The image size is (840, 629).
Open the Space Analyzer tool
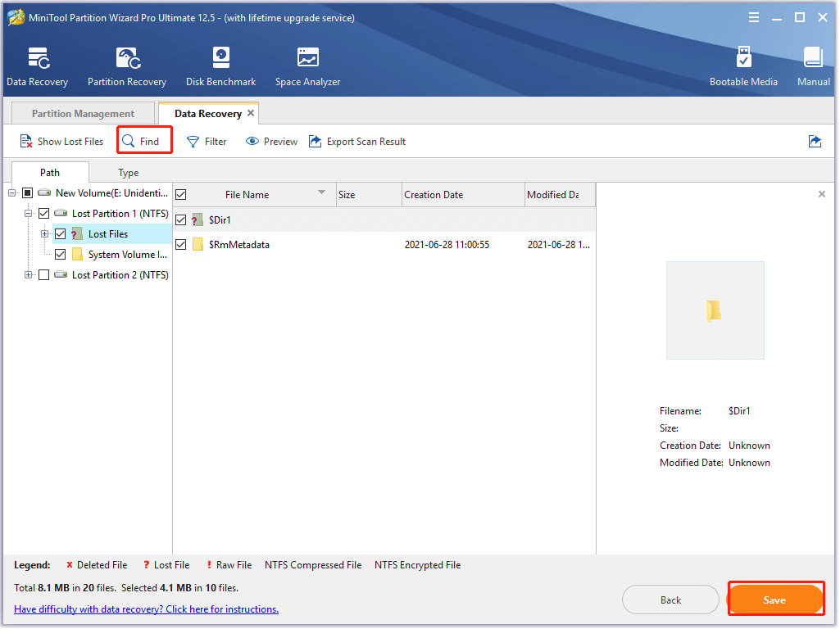(x=307, y=67)
